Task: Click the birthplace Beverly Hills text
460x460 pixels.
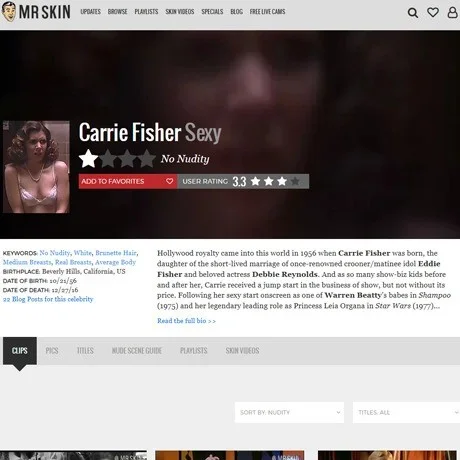Action: click(x=84, y=271)
